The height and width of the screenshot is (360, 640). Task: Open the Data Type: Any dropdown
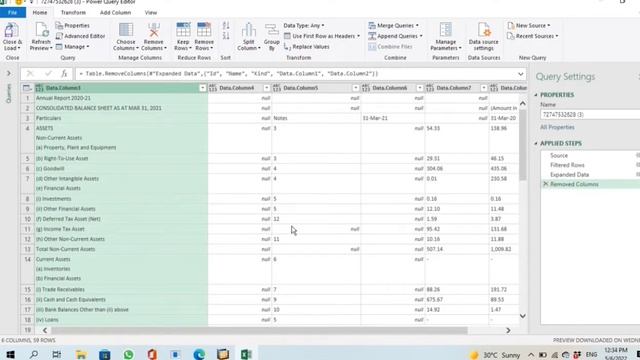(x=304, y=25)
